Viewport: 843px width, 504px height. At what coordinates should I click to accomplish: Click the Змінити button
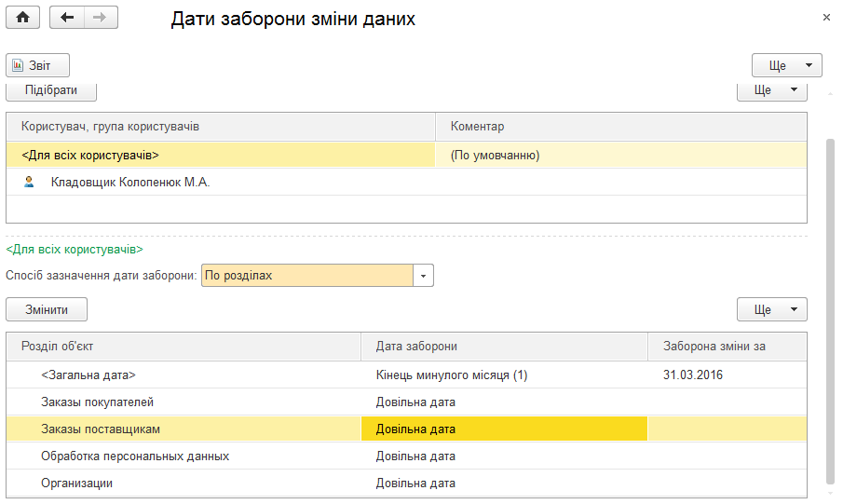pyautogui.click(x=47, y=310)
